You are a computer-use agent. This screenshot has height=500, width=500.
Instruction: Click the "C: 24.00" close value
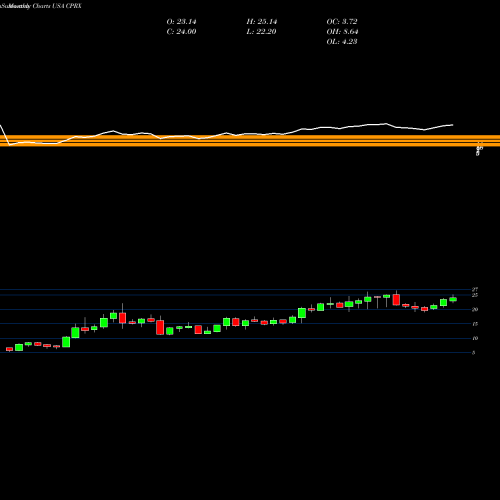click(181, 32)
